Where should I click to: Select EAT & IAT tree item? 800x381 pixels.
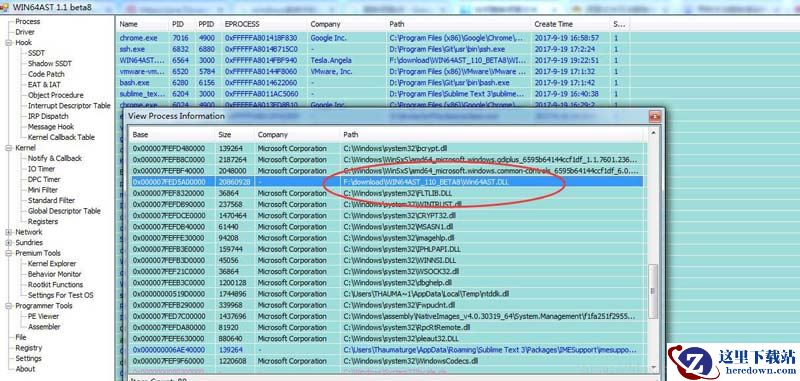point(44,85)
